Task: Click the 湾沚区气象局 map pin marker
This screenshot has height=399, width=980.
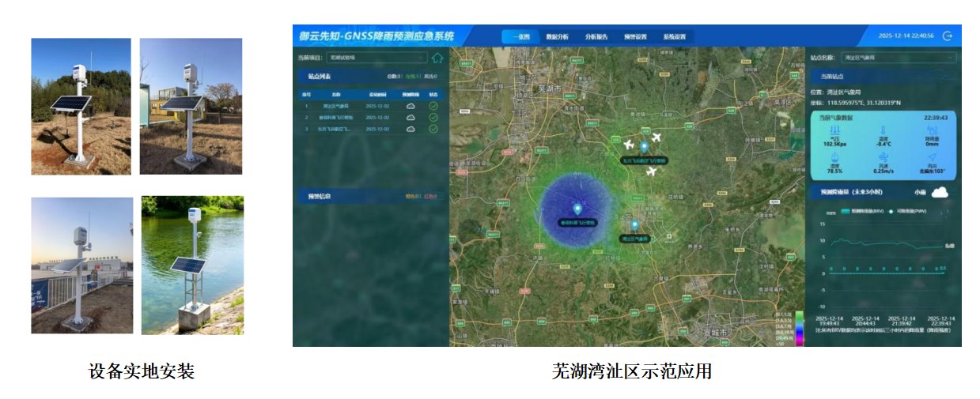Action: pos(634,226)
